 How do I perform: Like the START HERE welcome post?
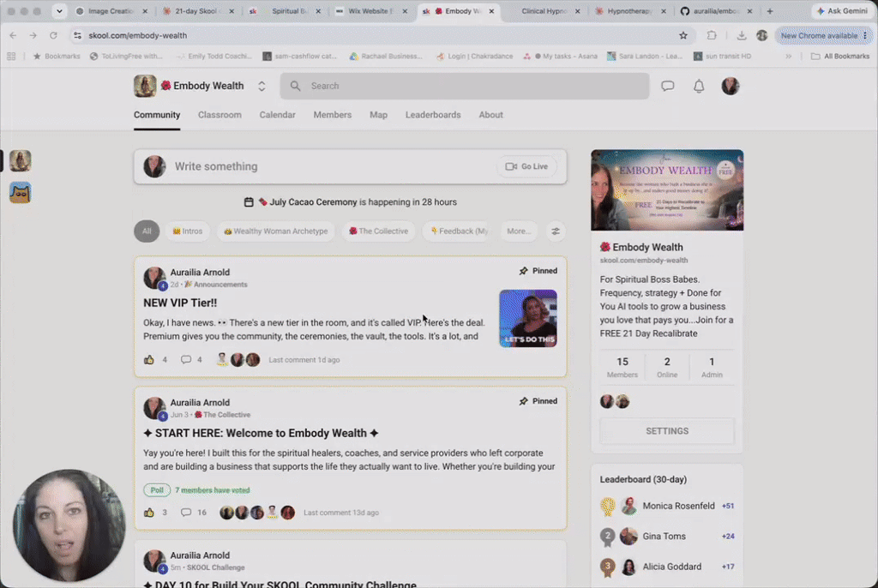[x=149, y=513]
